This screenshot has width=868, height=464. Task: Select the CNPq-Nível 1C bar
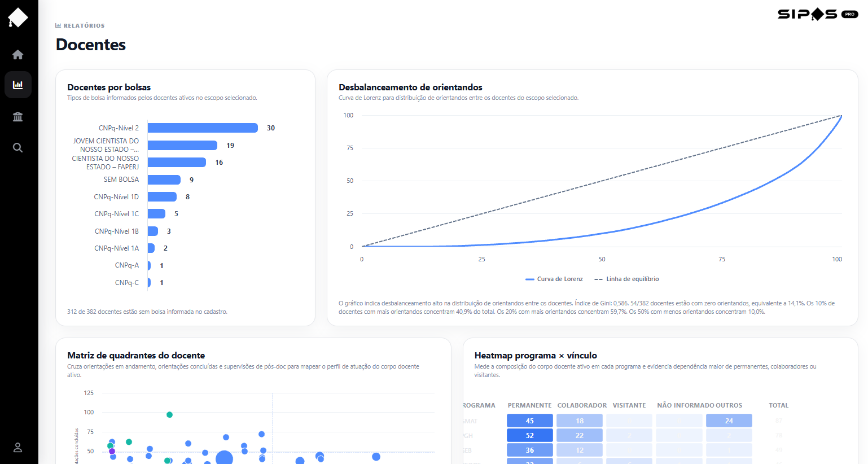[x=156, y=214]
